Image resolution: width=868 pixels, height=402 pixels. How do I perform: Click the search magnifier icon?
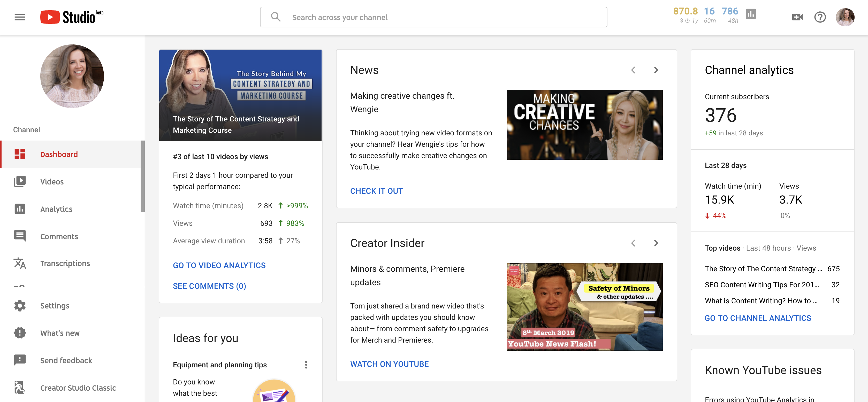pyautogui.click(x=276, y=17)
